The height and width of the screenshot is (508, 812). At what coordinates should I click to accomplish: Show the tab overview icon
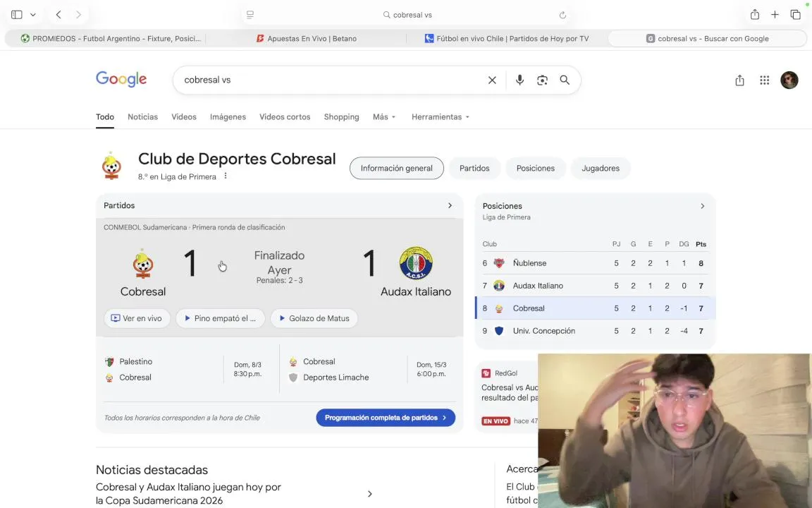[795, 15]
